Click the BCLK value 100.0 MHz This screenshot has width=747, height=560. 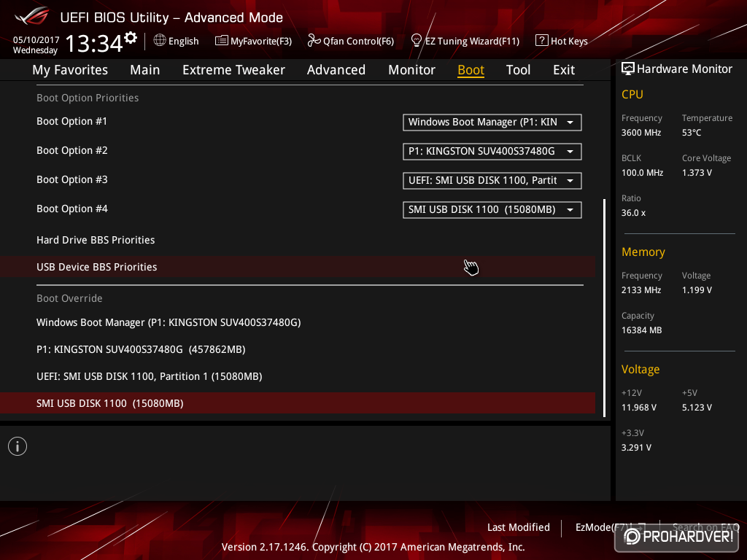pos(642,172)
